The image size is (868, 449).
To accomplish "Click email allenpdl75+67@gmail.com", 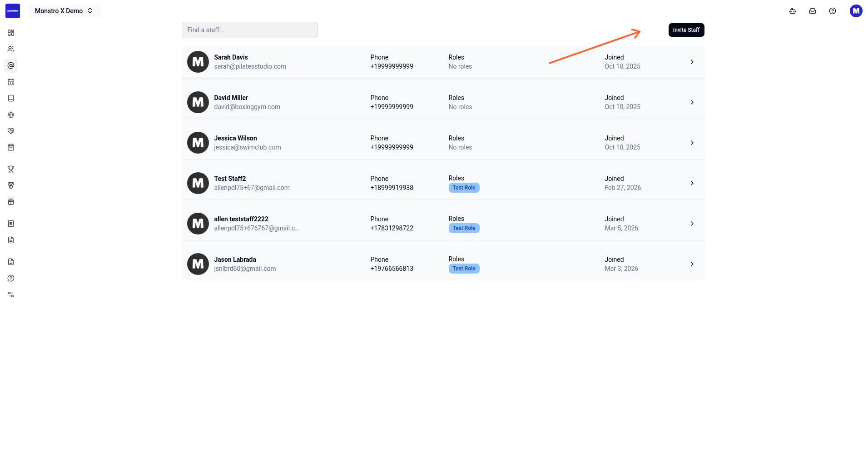I will pyautogui.click(x=252, y=188).
